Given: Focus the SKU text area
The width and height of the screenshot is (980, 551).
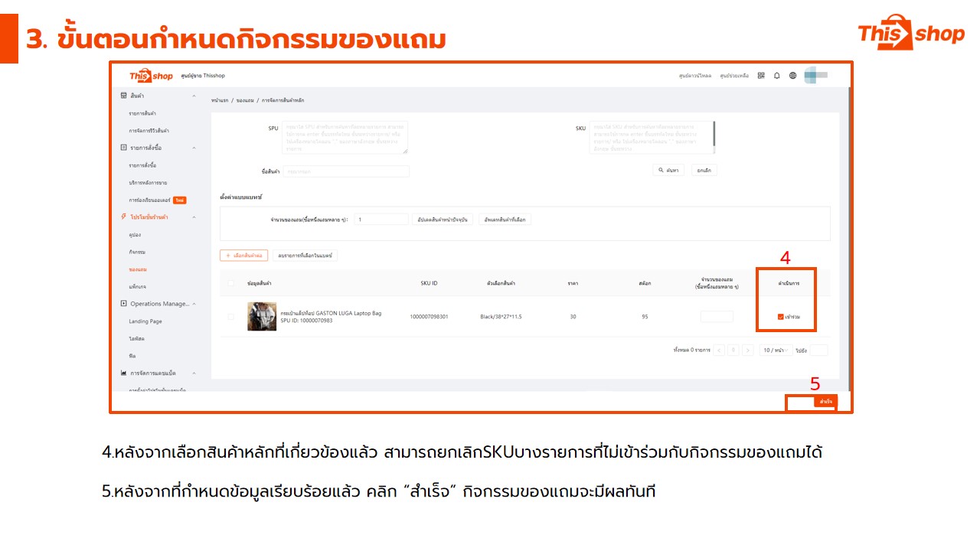Looking at the screenshot, I should click(x=652, y=137).
